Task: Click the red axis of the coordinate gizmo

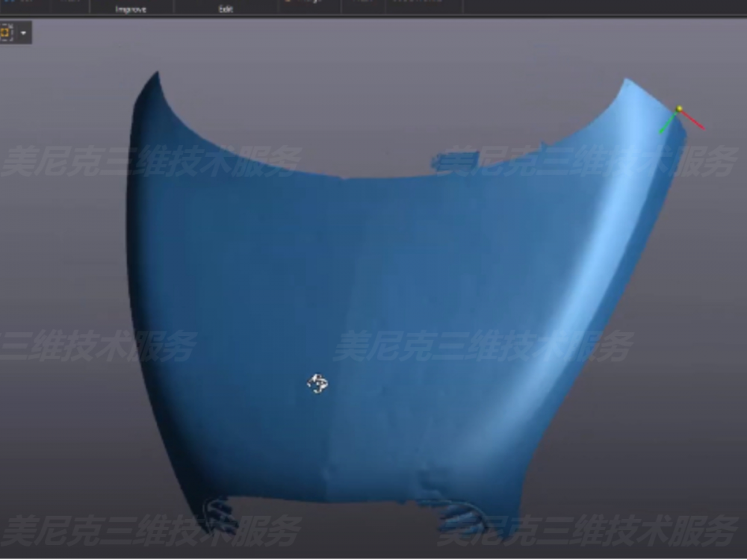Action: pyautogui.click(x=693, y=121)
